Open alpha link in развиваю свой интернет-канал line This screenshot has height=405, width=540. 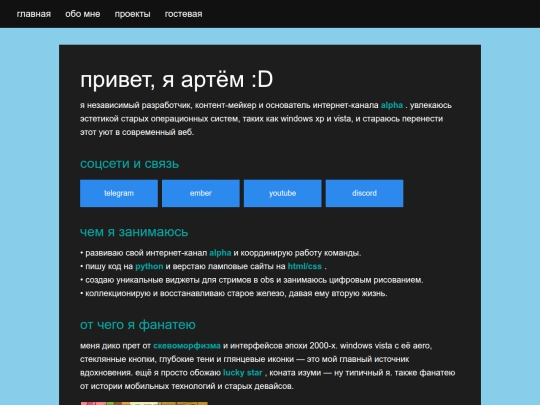tap(220, 253)
